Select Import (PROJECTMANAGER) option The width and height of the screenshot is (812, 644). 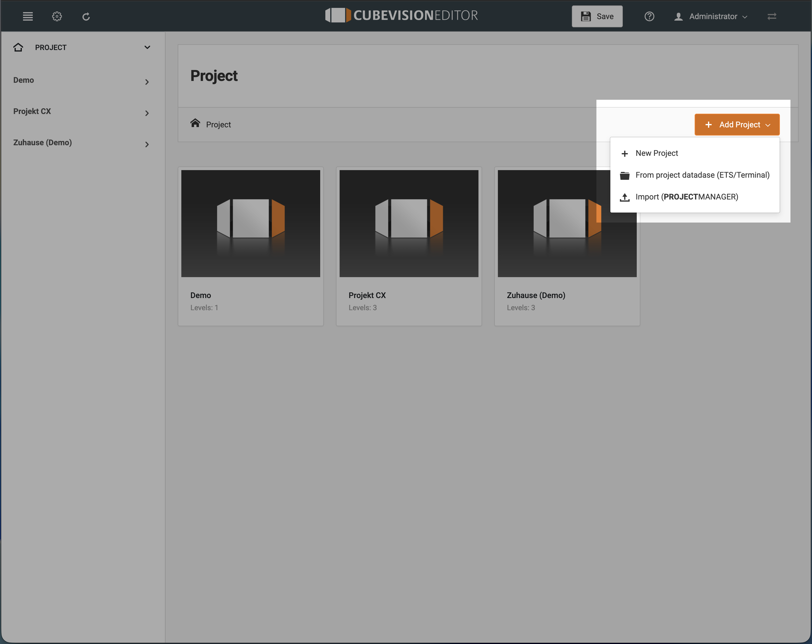coord(694,197)
